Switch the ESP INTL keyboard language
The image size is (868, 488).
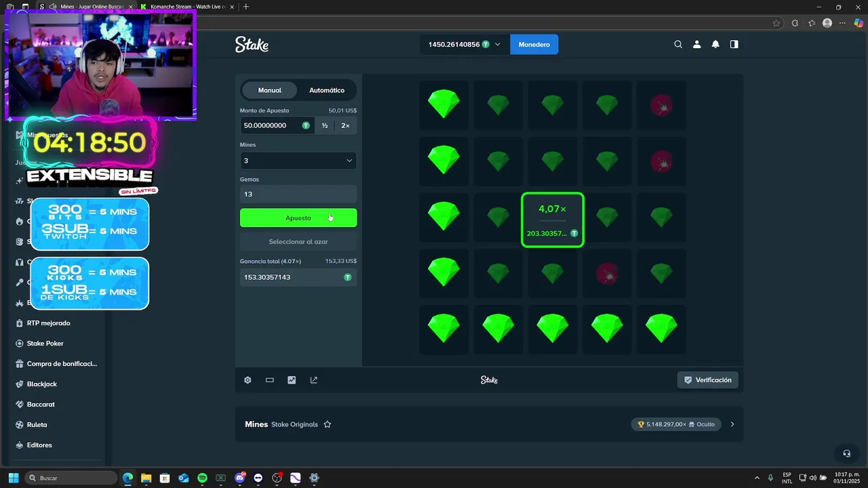787,478
